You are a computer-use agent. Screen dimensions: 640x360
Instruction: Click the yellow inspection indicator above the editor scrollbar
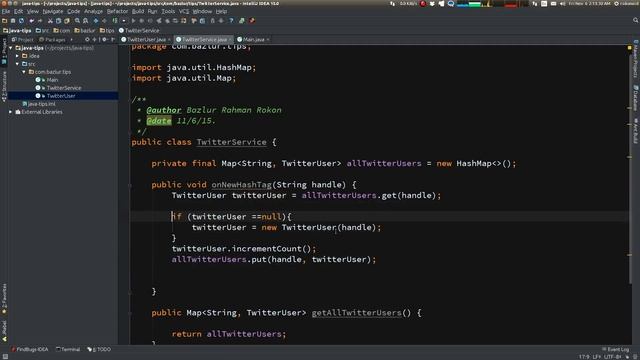pyautogui.click(x=629, y=48)
